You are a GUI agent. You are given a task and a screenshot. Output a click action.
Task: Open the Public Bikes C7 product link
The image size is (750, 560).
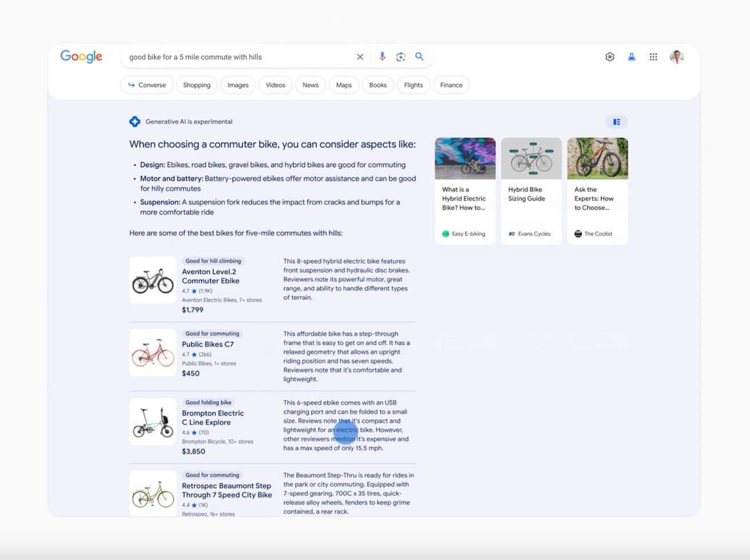pyautogui.click(x=208, y=344)
